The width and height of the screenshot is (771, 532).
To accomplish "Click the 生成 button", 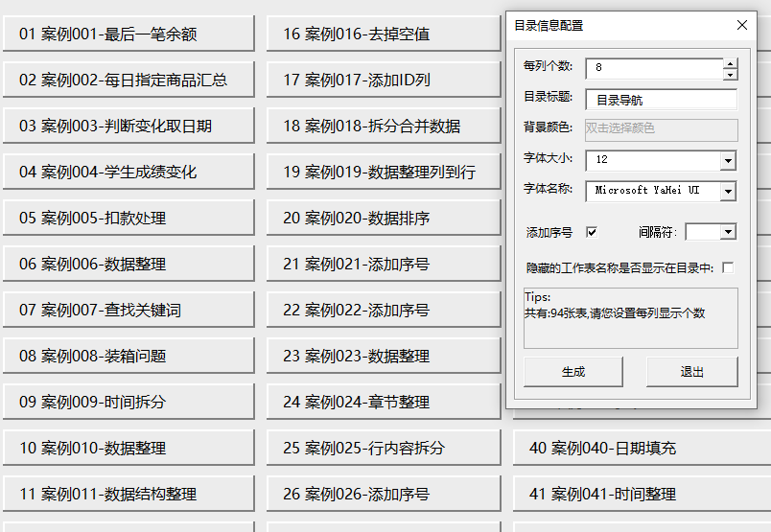I will (573, 372).
